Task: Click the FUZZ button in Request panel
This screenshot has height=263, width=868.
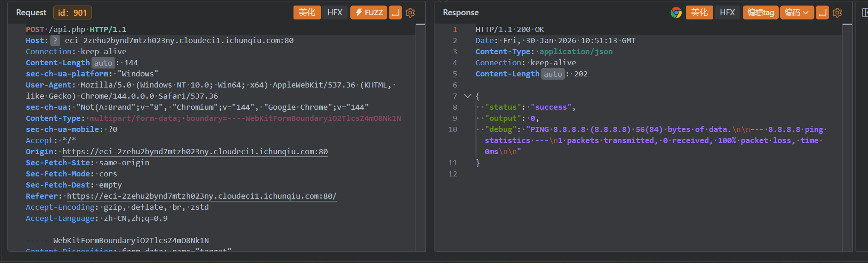Action: tap(369, 13)
